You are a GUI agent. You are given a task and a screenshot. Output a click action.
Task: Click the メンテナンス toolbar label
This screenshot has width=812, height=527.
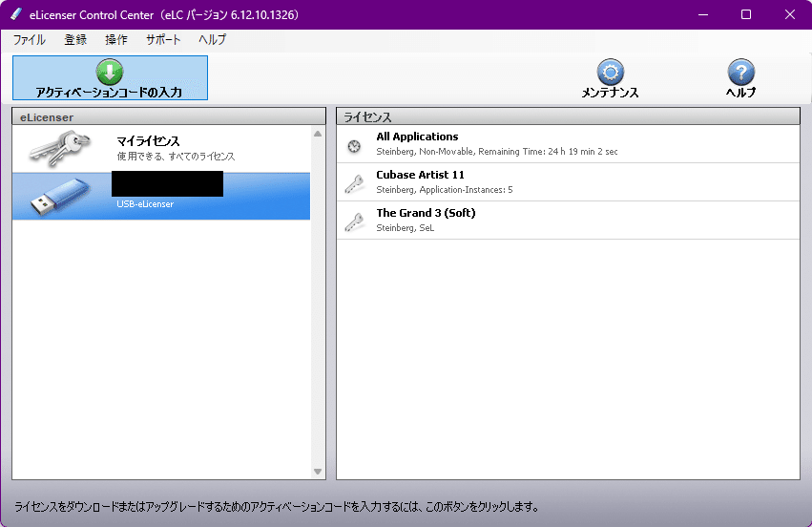tap(610, 93)
